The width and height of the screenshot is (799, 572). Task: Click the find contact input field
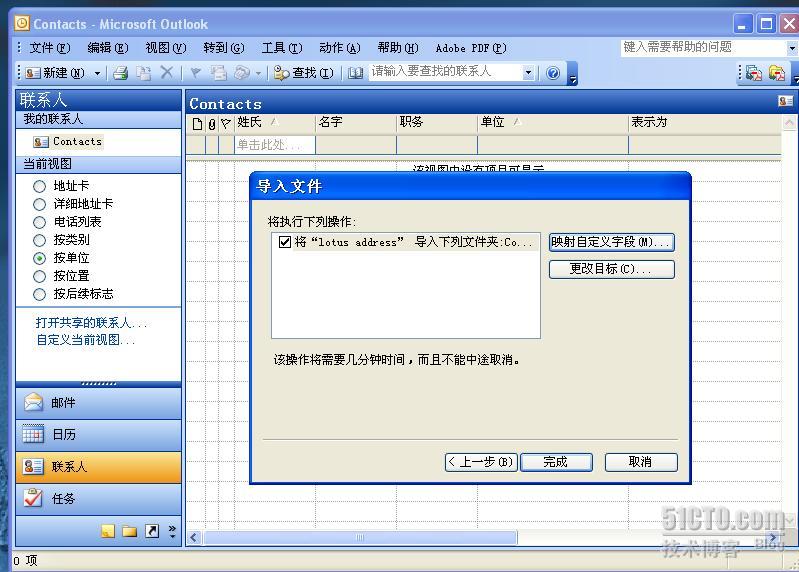[x=446, y=72]
